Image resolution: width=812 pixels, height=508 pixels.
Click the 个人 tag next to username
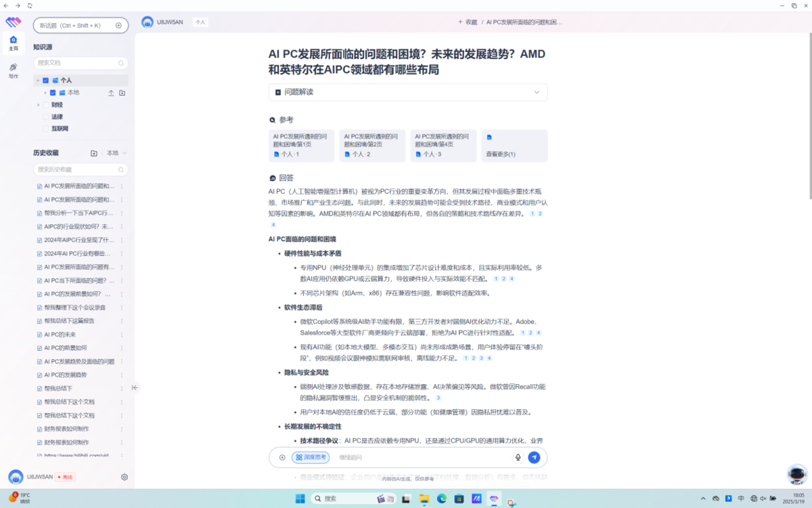coord(200,22)
